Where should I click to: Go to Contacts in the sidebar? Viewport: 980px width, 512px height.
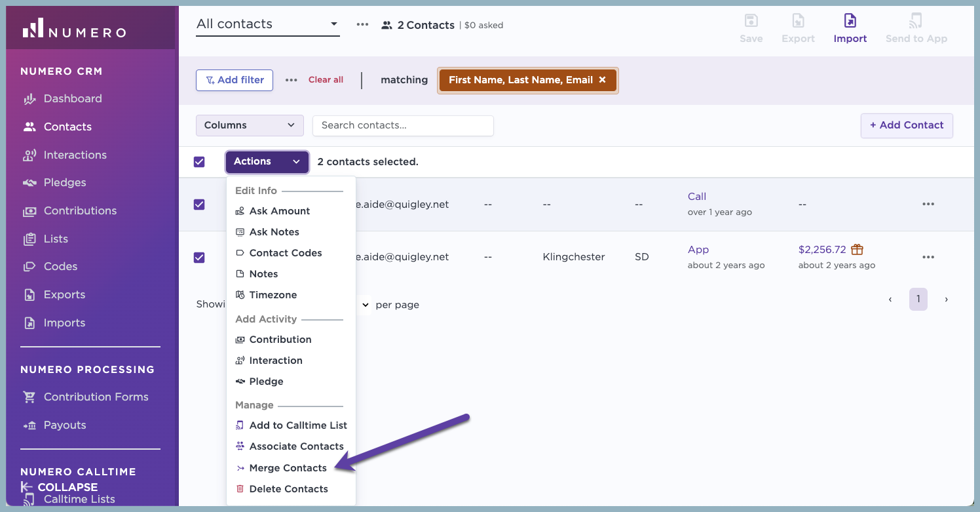pos(57,127)
